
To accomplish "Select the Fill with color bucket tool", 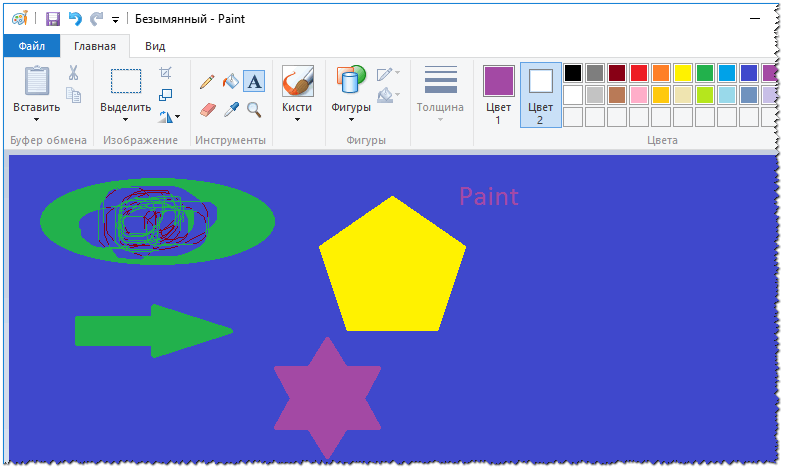I will 230,81.
